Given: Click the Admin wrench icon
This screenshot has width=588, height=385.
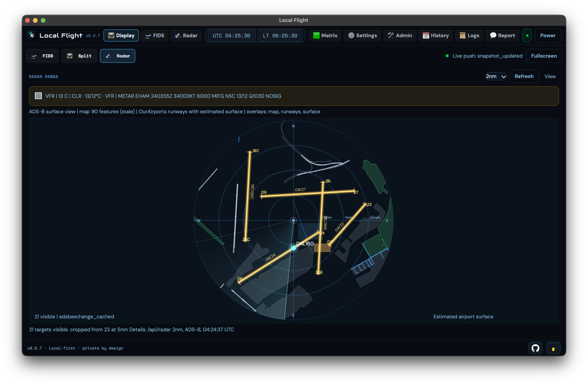Looking at the screenshot, I should coord(391,36).
